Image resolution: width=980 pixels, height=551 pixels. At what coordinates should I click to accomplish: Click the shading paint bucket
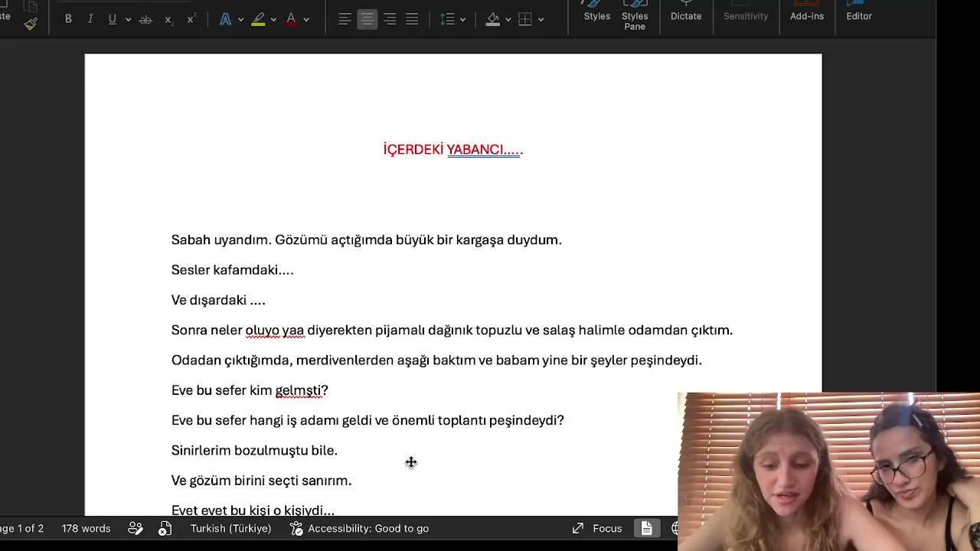coord(493,19)
